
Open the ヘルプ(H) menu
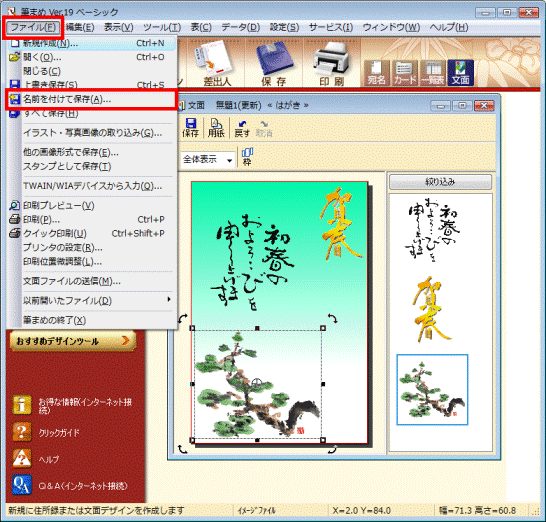click(x=448, y=27)
